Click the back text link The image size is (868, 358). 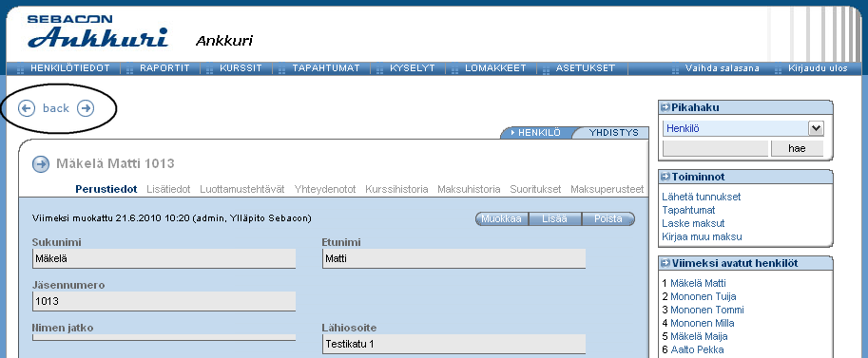56,108
